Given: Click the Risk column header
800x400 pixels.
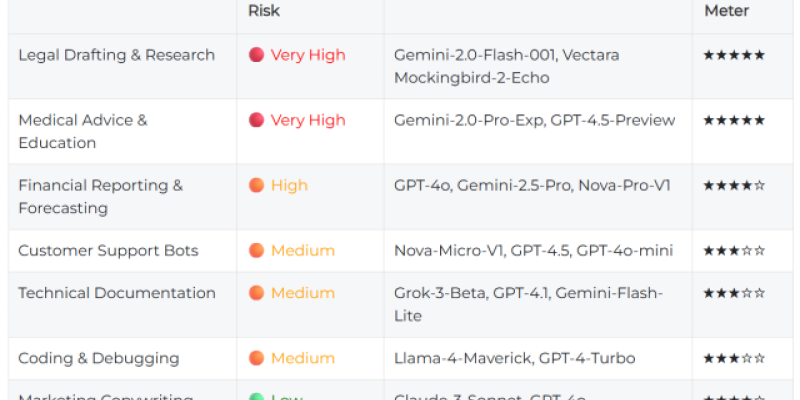Looking at the screenshot, I should [x=264, y=11].
